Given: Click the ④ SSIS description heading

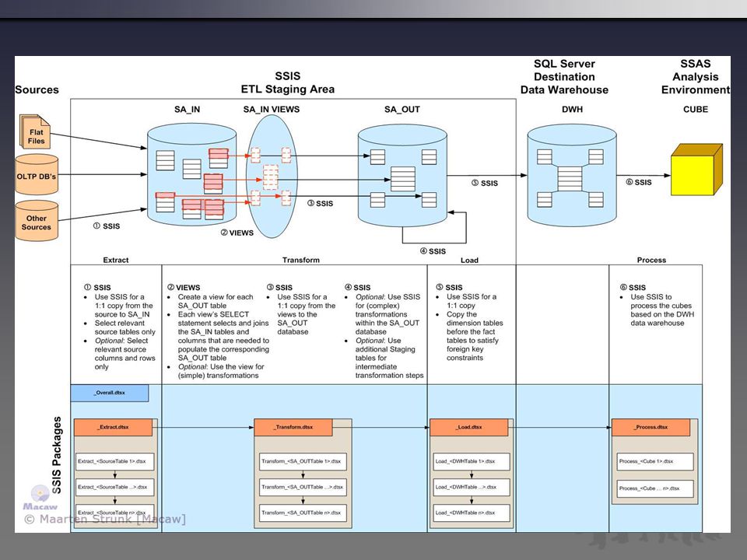Looking at the screenshot, I should pyautogui.click(x=358, y=288).
